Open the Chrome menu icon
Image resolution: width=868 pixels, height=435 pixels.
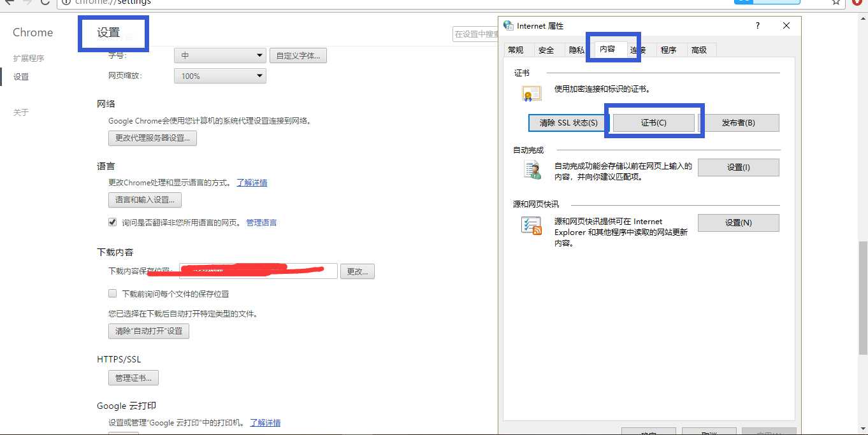tap(857, 2)
